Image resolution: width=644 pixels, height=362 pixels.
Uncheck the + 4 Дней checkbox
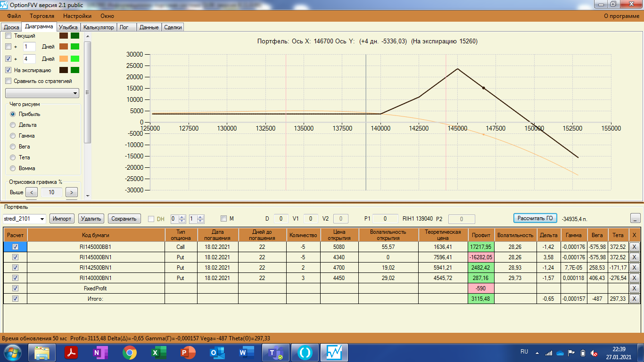click(8, 59)
